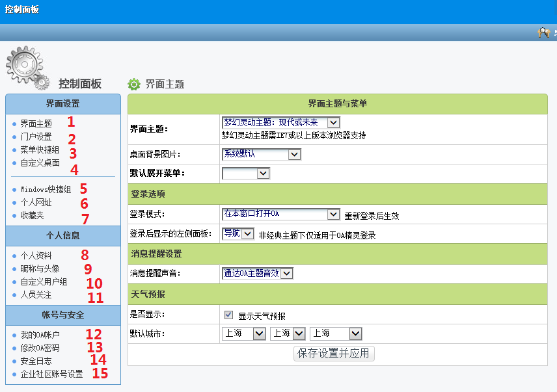
Task: Open 门户设置 in the sidebar
Action: [36, 137]
